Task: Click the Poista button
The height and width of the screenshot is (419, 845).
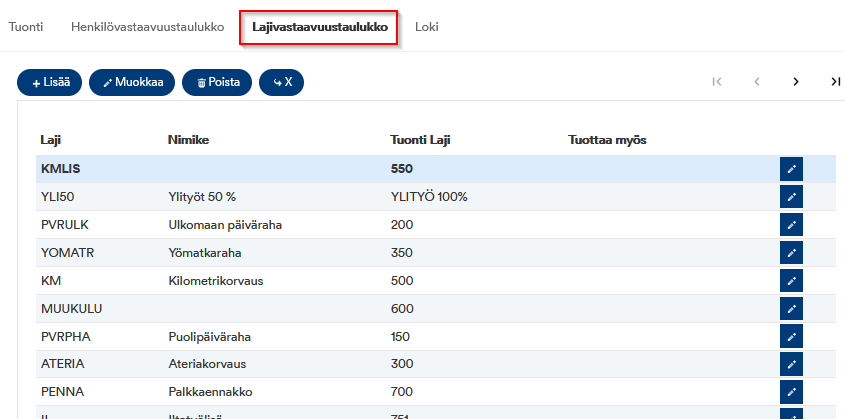Action: (x=217, y=83)
